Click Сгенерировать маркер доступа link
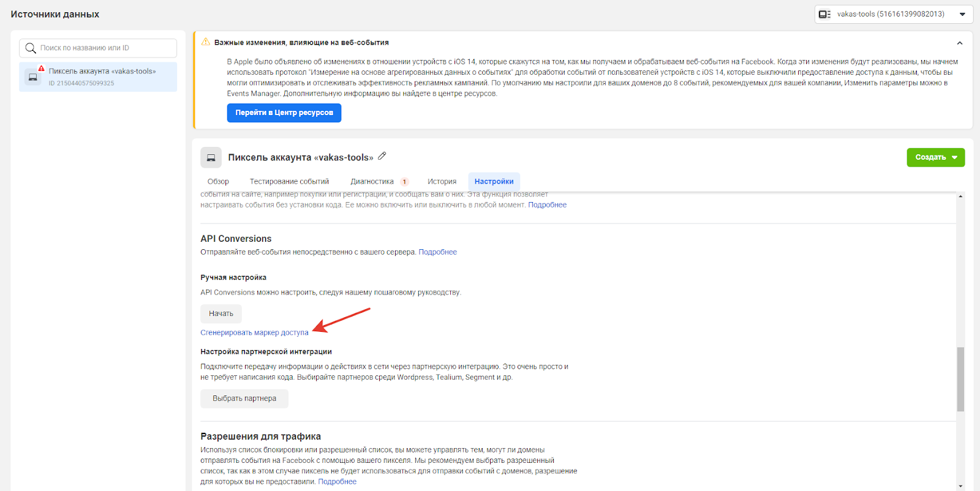Screen dimensions: 980x491 pyautogui.click(x=254, y=333)
